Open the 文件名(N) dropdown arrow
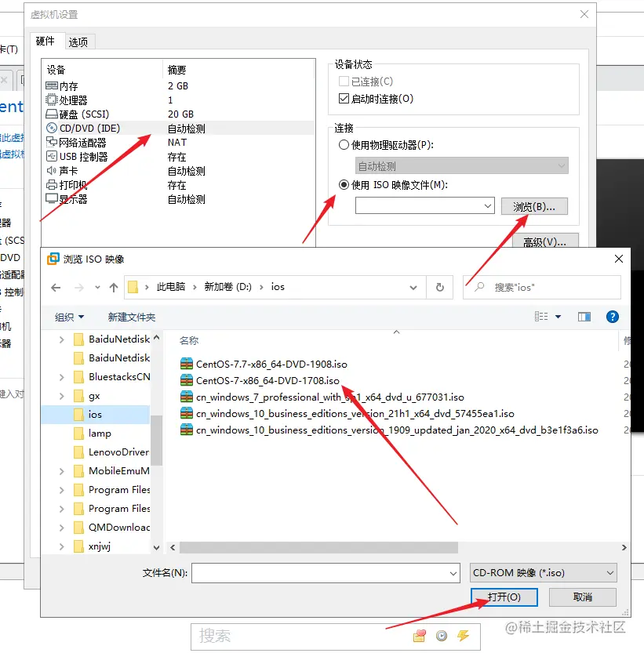The width and height of the screenshot is (644, 653). point(453,574)
